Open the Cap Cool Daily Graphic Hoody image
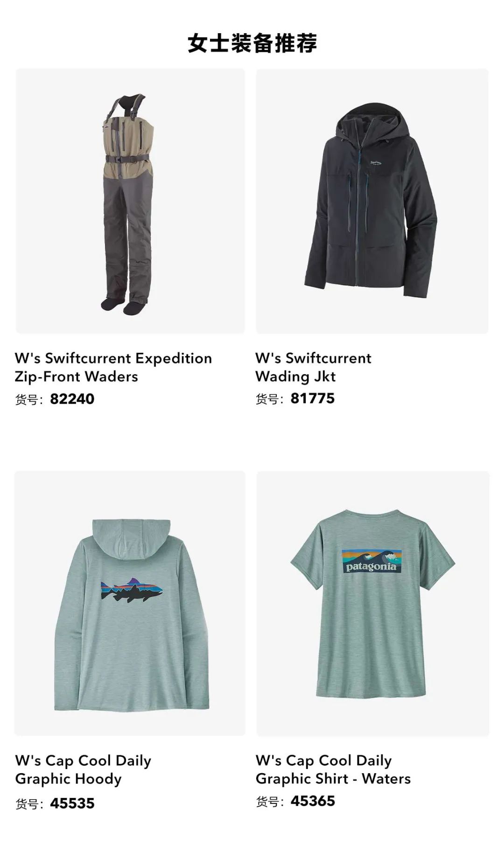504x845 pixels. 130,603
